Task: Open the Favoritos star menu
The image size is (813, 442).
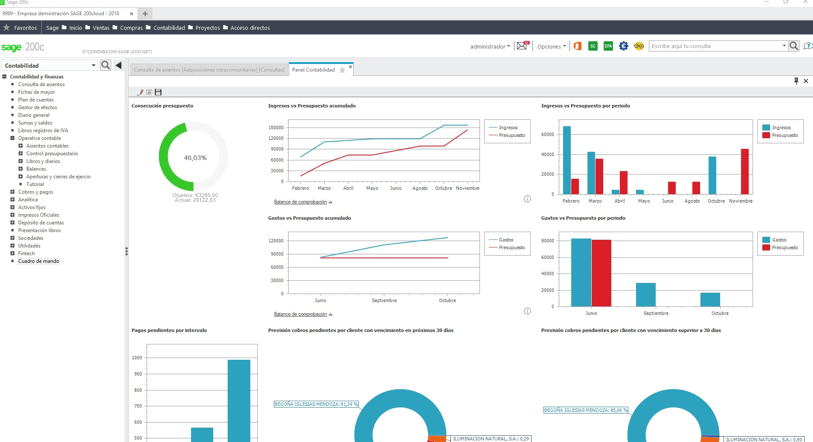Action: (x=20, y=27)
